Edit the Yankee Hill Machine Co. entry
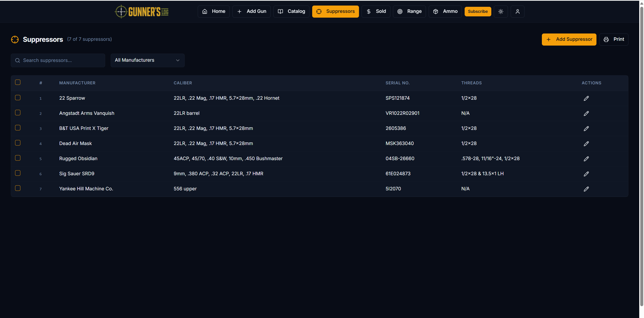The height and width of the screenshot is (318, 644). tap(586, 189)
